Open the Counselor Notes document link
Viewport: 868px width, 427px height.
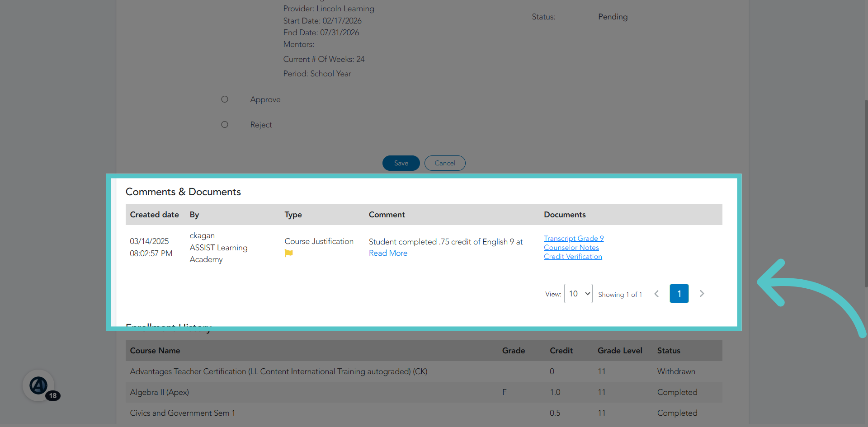(x=571, y=247)
